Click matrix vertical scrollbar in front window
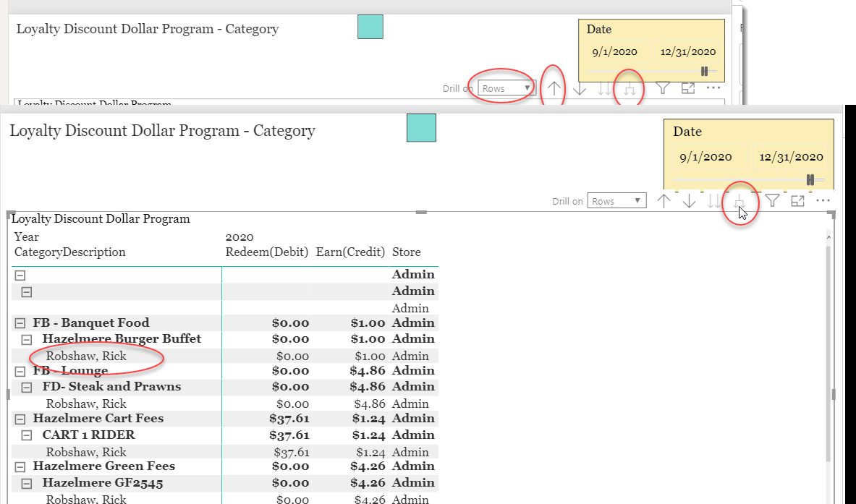The image size is (856, 504). click(829, 354)
